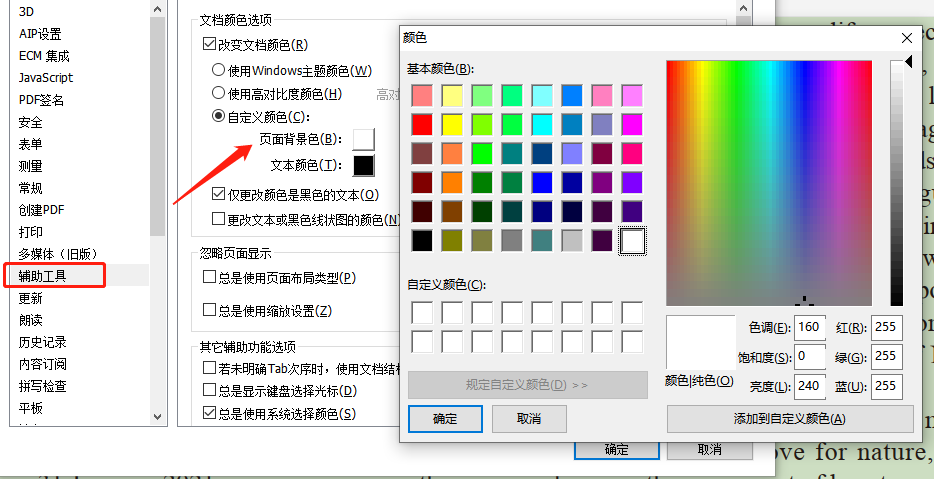This screenshot has height=479, width=934.
Task: Select JavaScript in the preferences category list
Action: point(46,78)
